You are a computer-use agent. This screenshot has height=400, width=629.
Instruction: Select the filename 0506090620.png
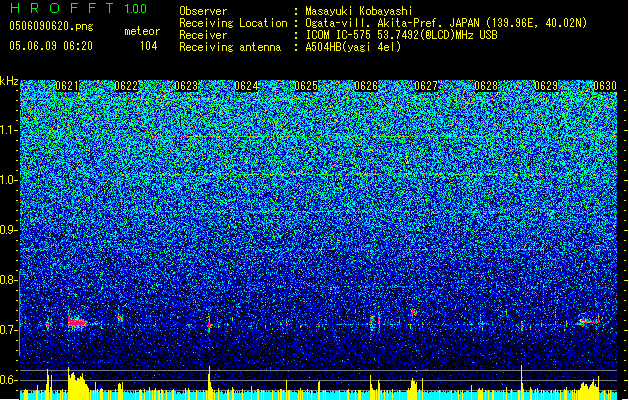(51, 26)
